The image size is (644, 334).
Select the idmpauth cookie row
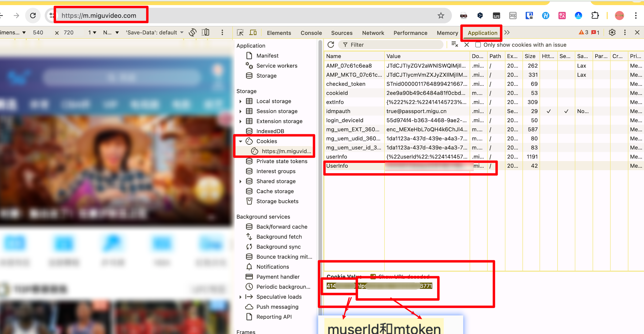pos(483,111)
